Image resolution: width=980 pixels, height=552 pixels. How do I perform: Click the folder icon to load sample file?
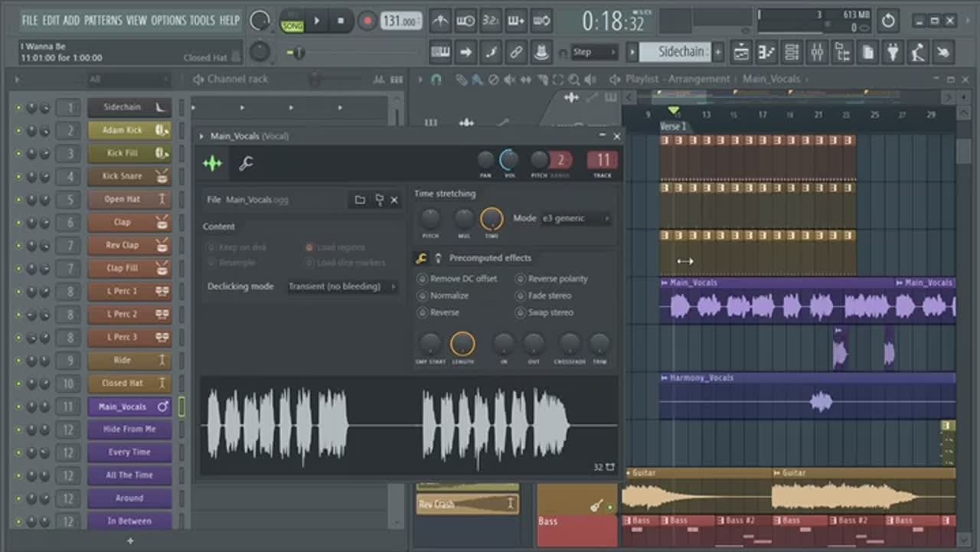click(360, 200)
